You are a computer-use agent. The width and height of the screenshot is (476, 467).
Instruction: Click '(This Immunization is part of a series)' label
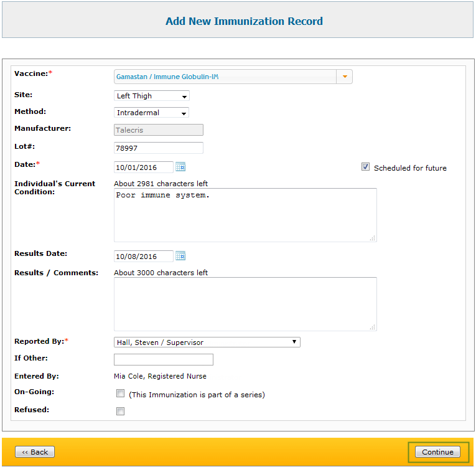coord(197,395)
